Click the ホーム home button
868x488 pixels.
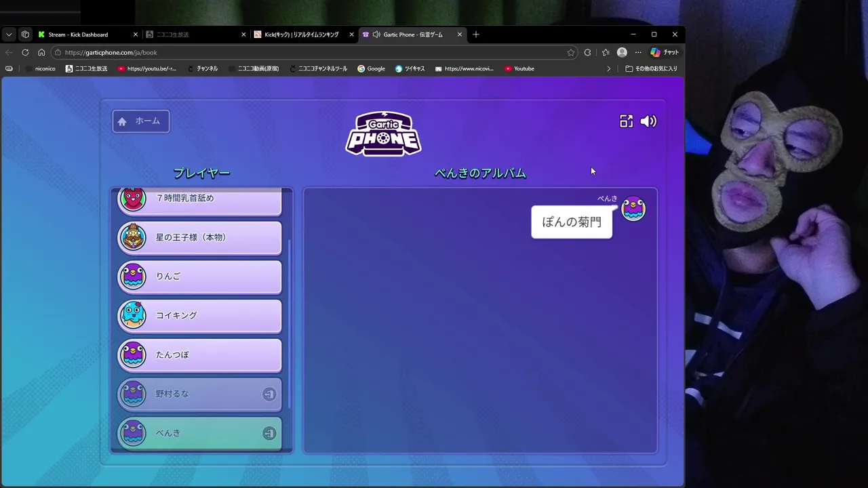coord(141,121)
